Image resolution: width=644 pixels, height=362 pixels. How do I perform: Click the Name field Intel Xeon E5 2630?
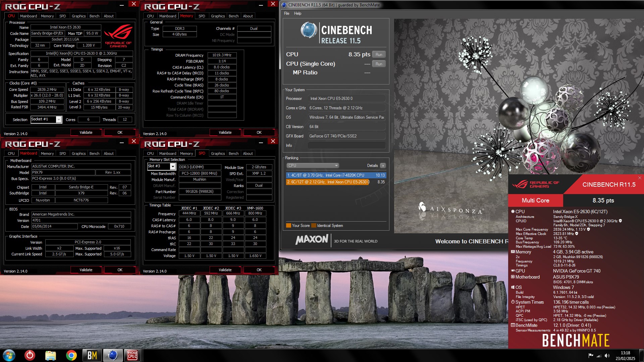coord(65,27)
